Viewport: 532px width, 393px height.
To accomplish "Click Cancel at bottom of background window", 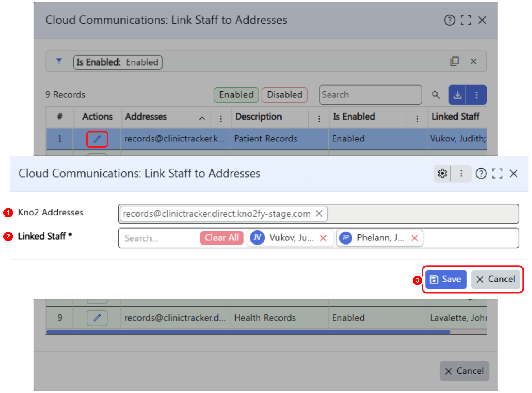I will point(464,371).
